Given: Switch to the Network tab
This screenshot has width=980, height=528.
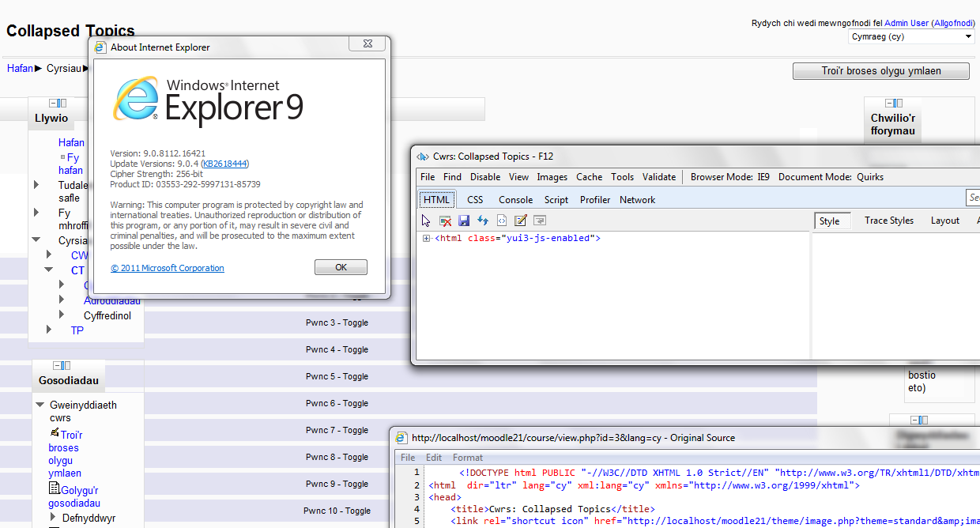Looking at the screenshot, I should pos(638,200).
